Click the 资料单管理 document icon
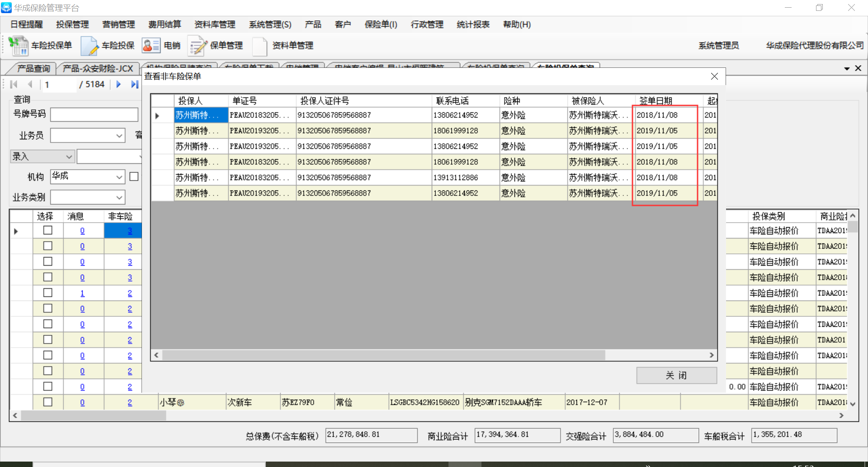Image resolution: width=868 pixels, height=467 pixels. (260, 46)
